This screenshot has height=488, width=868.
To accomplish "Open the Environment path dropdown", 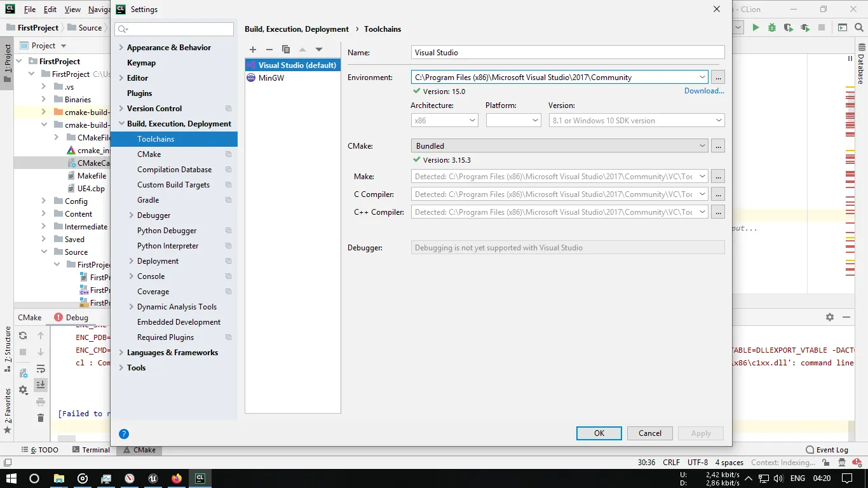I will (702, 77).
